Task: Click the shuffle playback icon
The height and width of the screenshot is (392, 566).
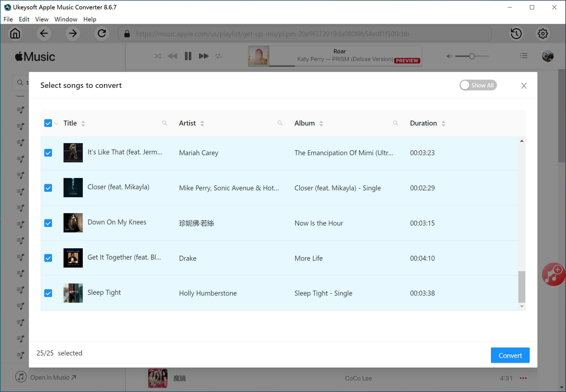Action: coord(157,56)
